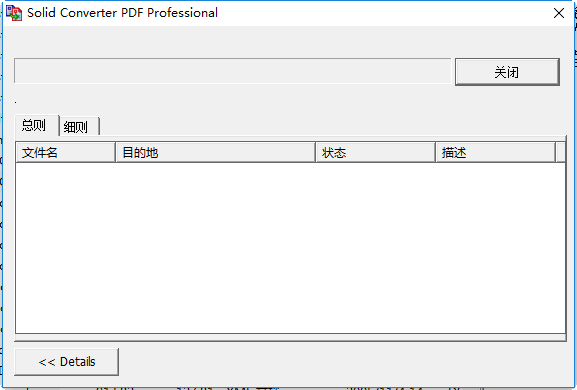Sort by 文件名 column header

pyautogui.click(x=66, y=152)
